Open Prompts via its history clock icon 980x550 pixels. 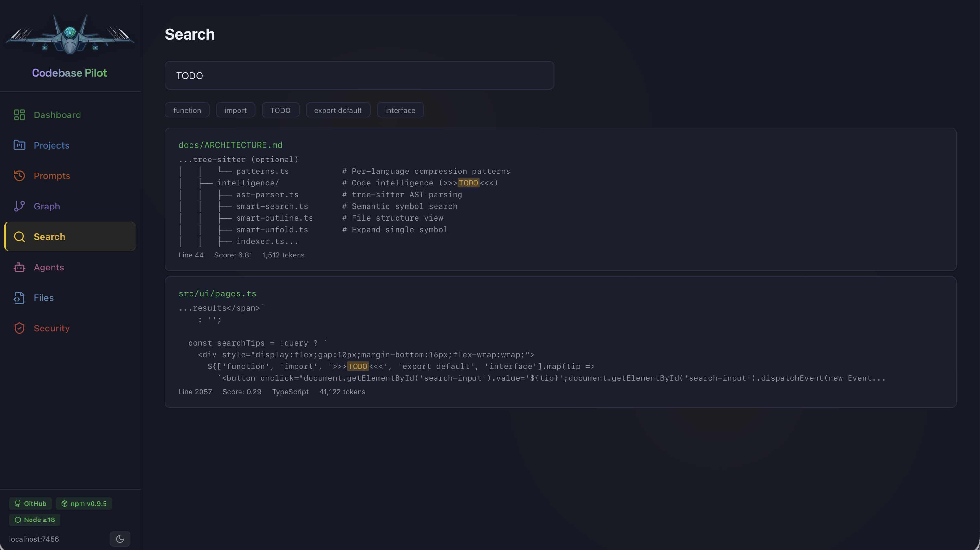(x=19, y=176)
